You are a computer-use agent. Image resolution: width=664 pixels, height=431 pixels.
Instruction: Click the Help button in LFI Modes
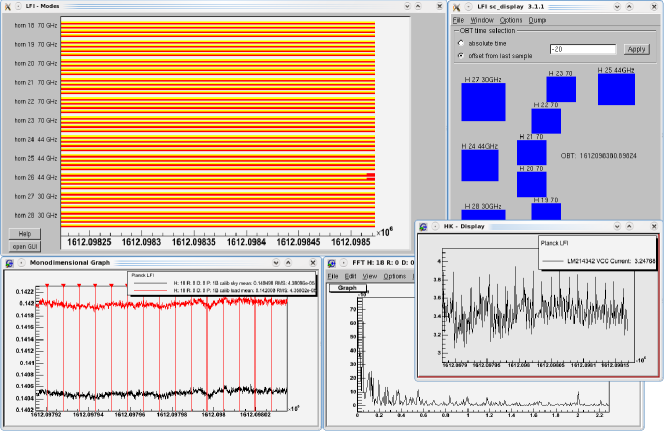tap(25, 233)
